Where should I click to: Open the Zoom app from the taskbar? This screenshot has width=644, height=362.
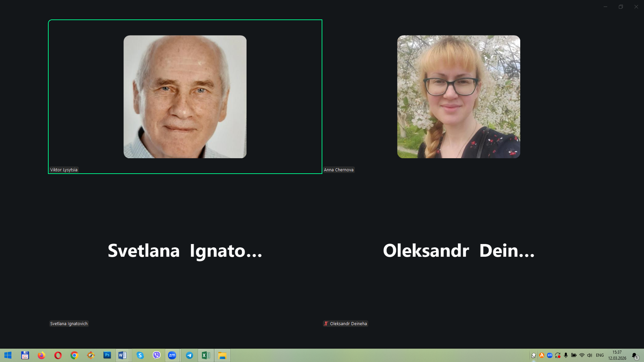click(x=172, y=355)
